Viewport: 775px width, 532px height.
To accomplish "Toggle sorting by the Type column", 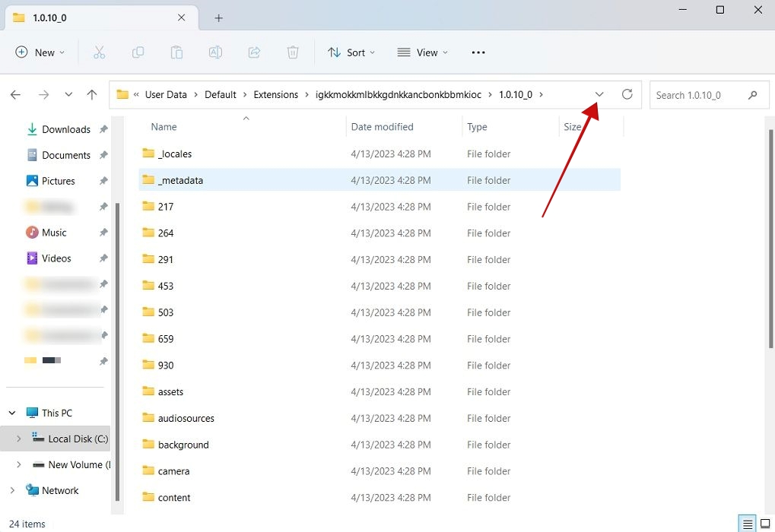I will 476,126.
